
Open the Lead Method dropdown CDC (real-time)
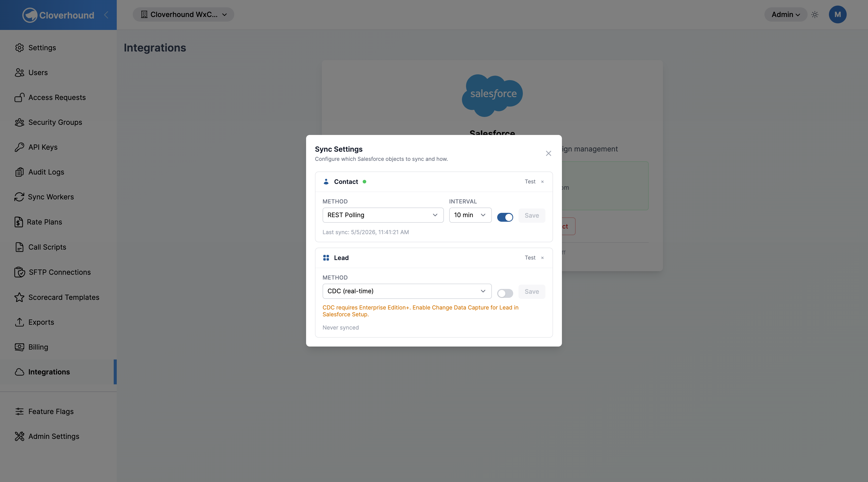click(407, 291)
